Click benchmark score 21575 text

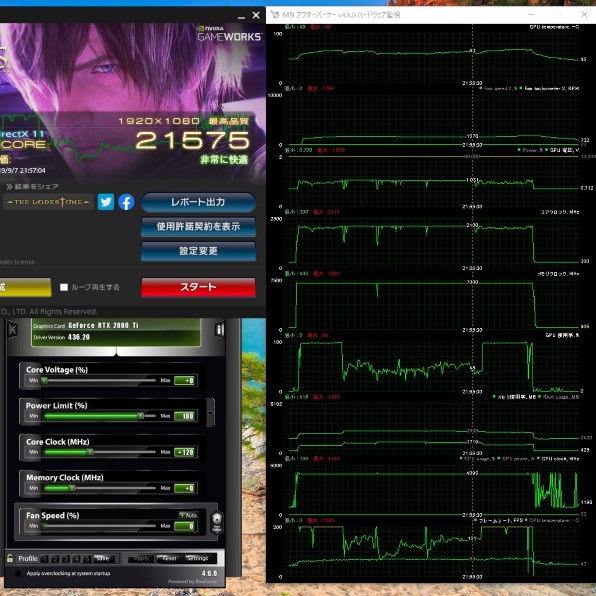[193, 140]
